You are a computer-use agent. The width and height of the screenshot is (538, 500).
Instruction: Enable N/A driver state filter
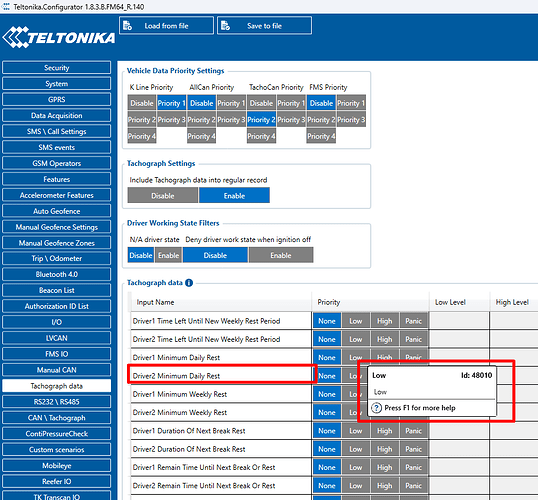pos(168,255)
